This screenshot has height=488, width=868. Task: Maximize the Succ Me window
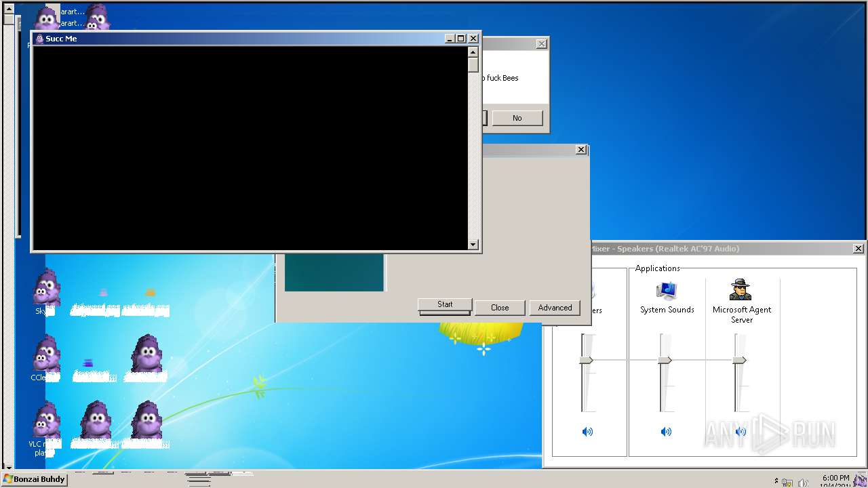click(461, 39)
